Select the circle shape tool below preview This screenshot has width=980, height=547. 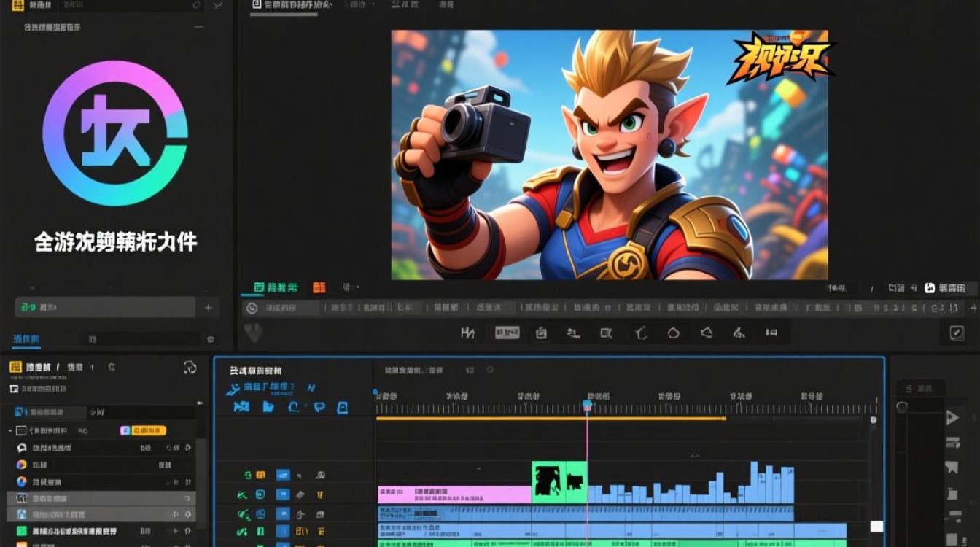(674, 333)
